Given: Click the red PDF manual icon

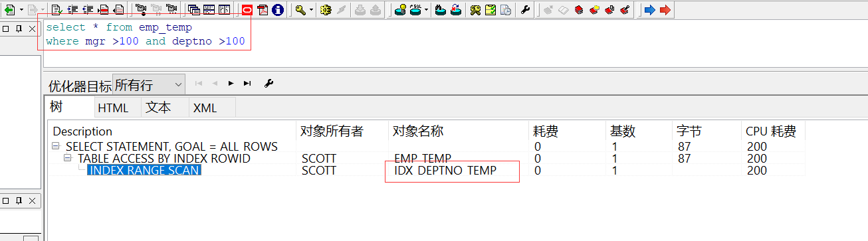Looking at the screenshot, I should point(263,10).
